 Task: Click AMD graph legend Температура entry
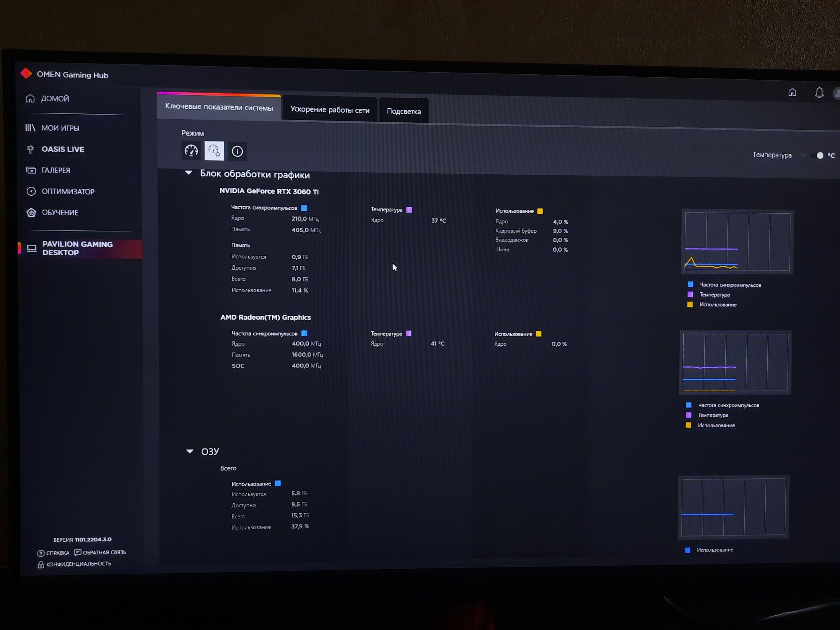[713, 415]
